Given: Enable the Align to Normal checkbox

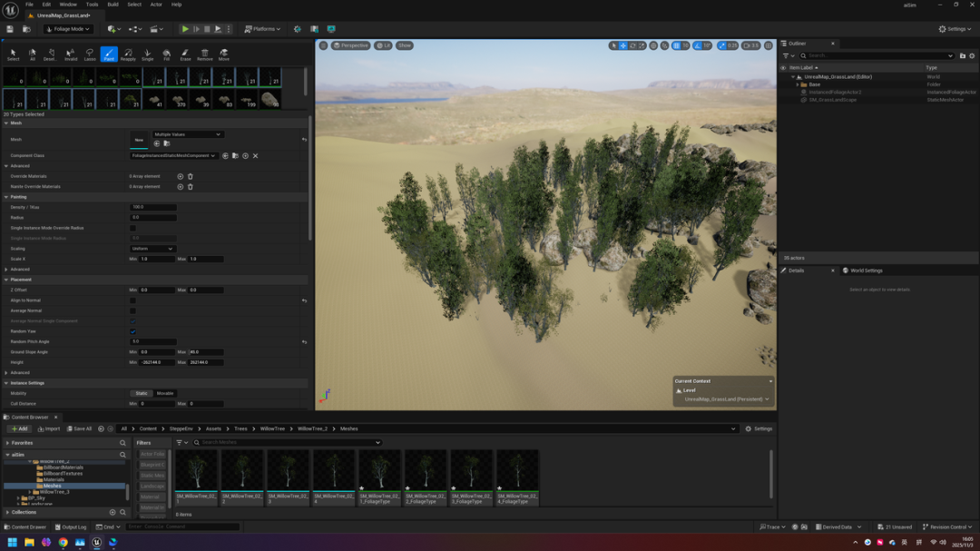Looking at the screenshot, I should click(132, 300).
